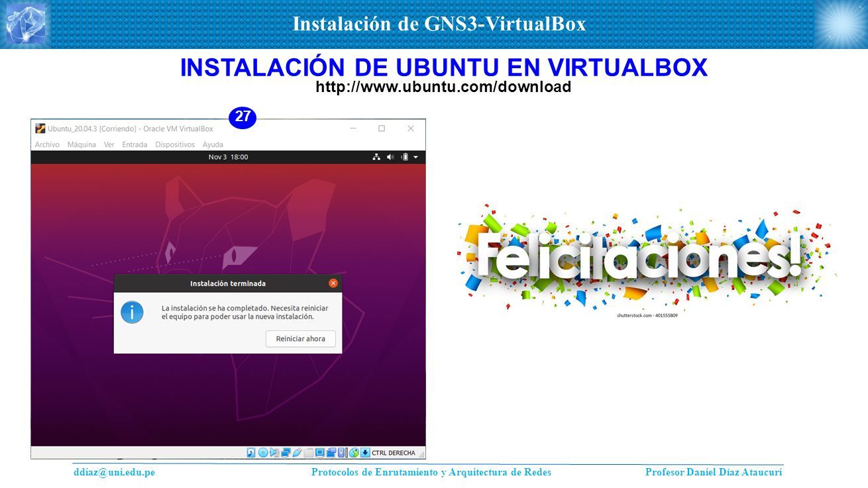This screenshot has width=868, height=488.
Task: Open the Ubuntu system menu arrow
Action: (x=415, y=157)
